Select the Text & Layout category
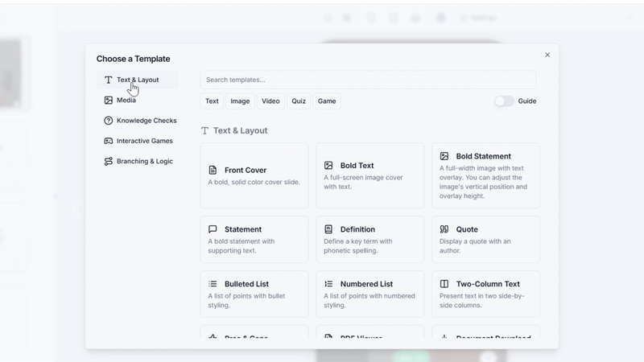644x362 pixels. (137, 80)
